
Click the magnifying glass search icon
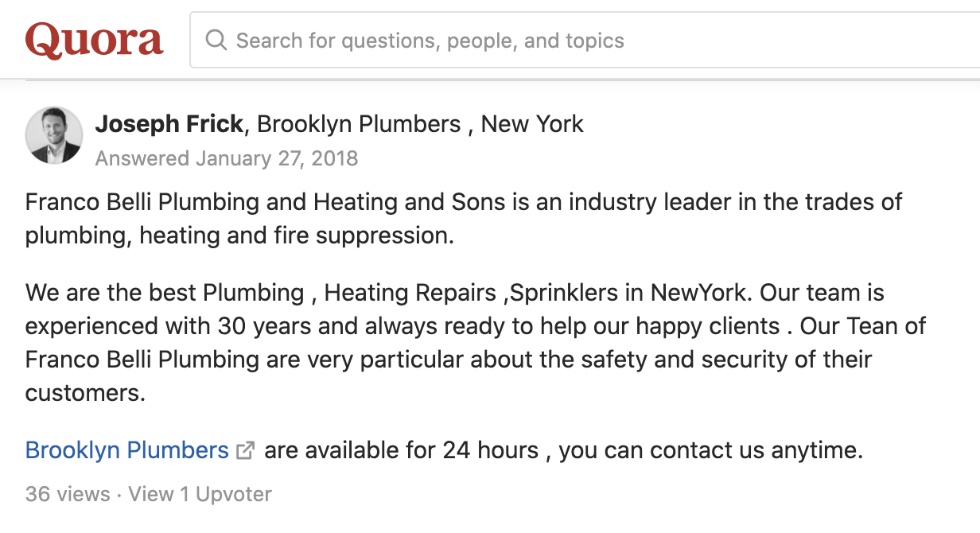point(216,39)
